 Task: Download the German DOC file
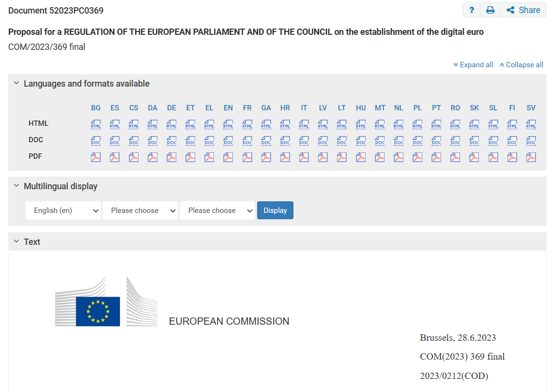point(171,141)
